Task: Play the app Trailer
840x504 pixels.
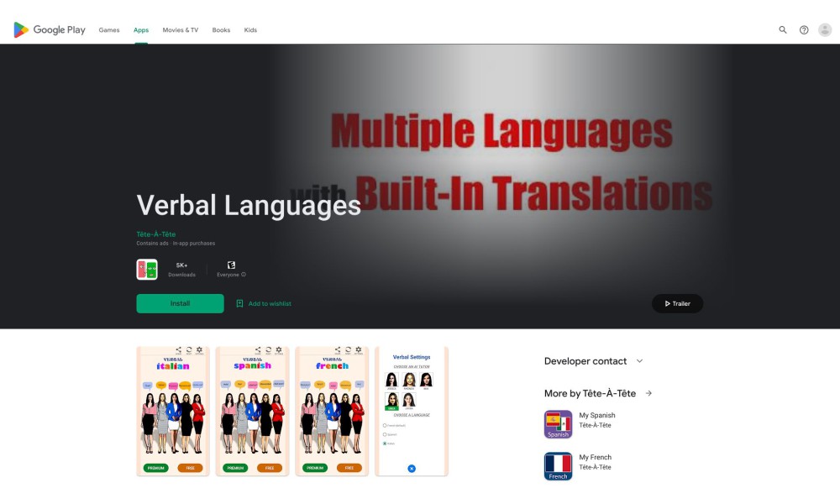Action: pyautogui.click(x=677, y=303)
